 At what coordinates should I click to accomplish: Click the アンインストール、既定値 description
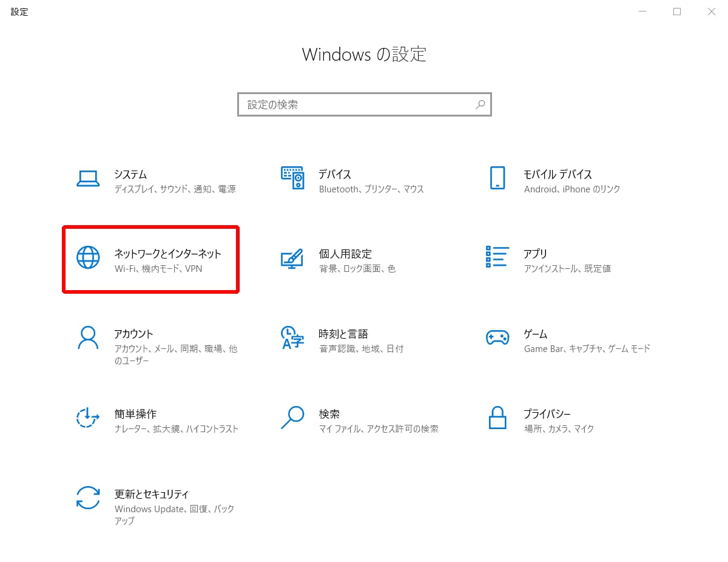pyautogui.click(x=567, y=268)
